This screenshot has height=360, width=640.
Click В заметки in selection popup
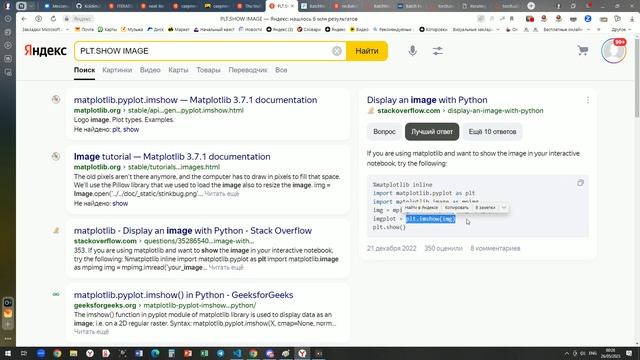click(485, 208)
